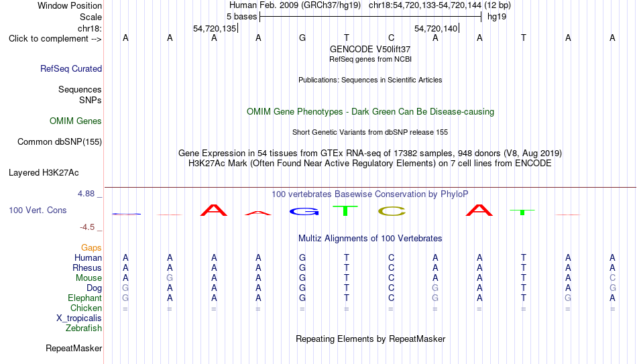Screen dimensions: 637x364
Task: Select the Rhesus species row label
Action: [87, 268]
